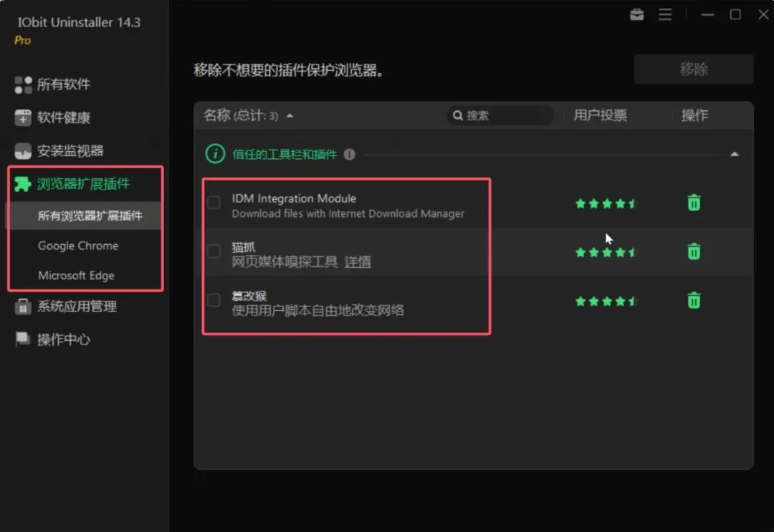Screen dimensions: 774x532
Task: Switch to Google Chrome extensions
Action: [x=78, y=246]
